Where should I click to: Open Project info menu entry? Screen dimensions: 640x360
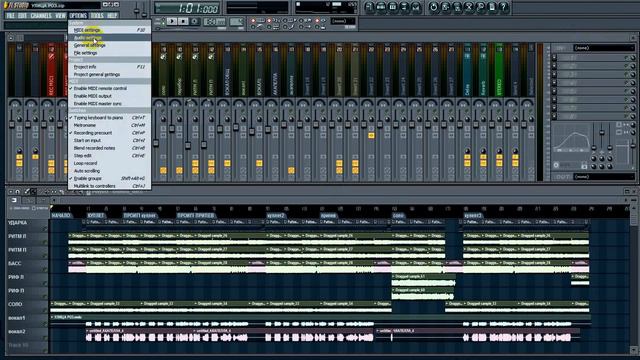point(109,67)
